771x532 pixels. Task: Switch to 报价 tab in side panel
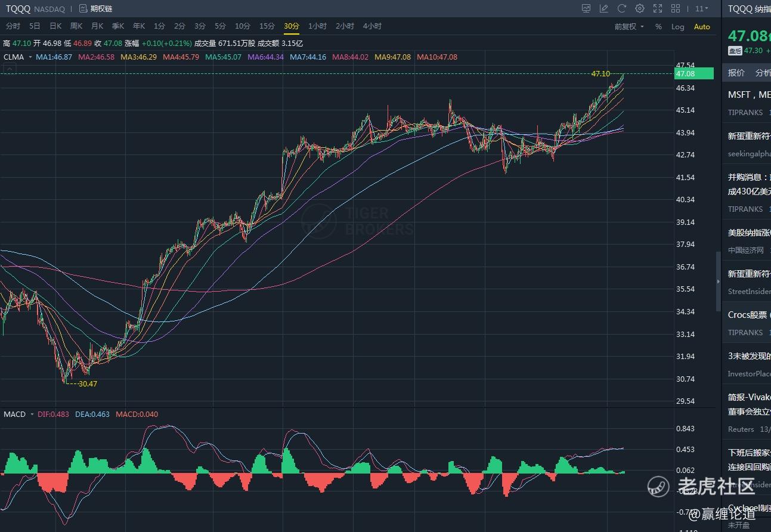pos(736,73)
